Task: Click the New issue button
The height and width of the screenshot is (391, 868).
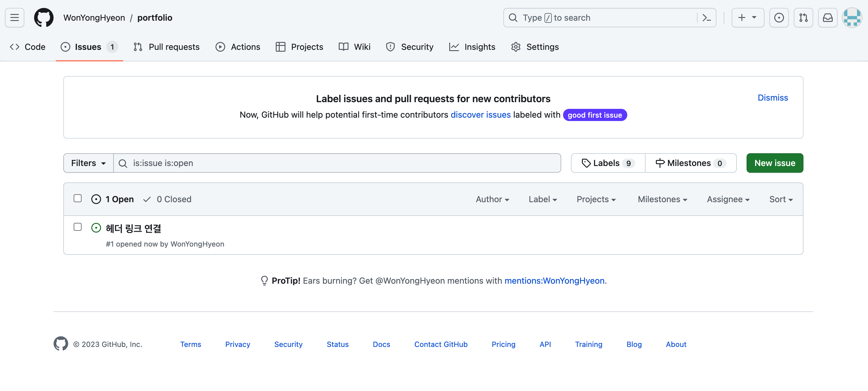Action: click(775, 163)
